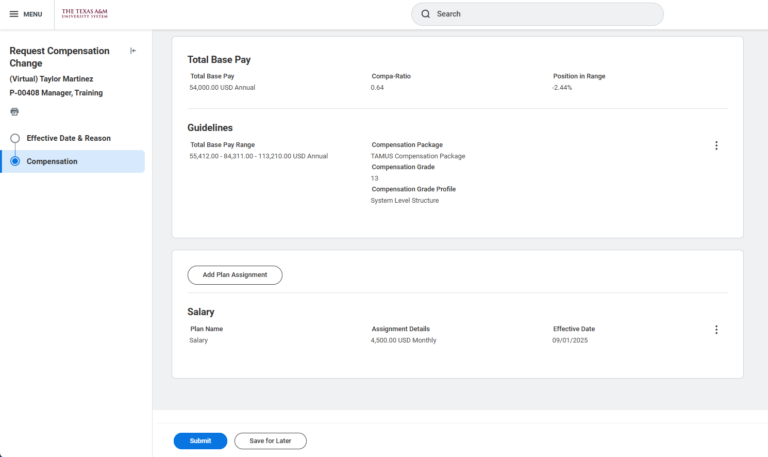
Task: Select the Compensation step circle
Action: [15, 161]
